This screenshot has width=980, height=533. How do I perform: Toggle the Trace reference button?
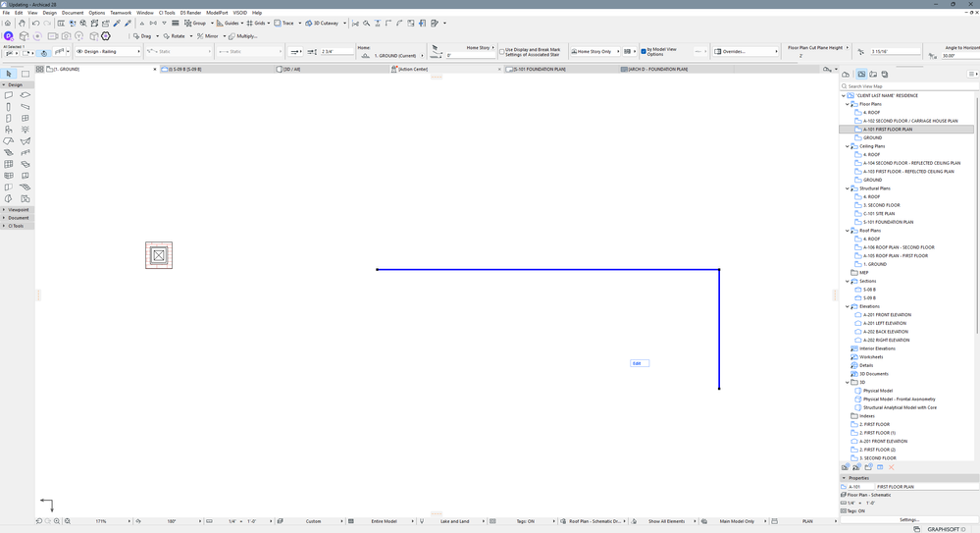click(284, 24)
